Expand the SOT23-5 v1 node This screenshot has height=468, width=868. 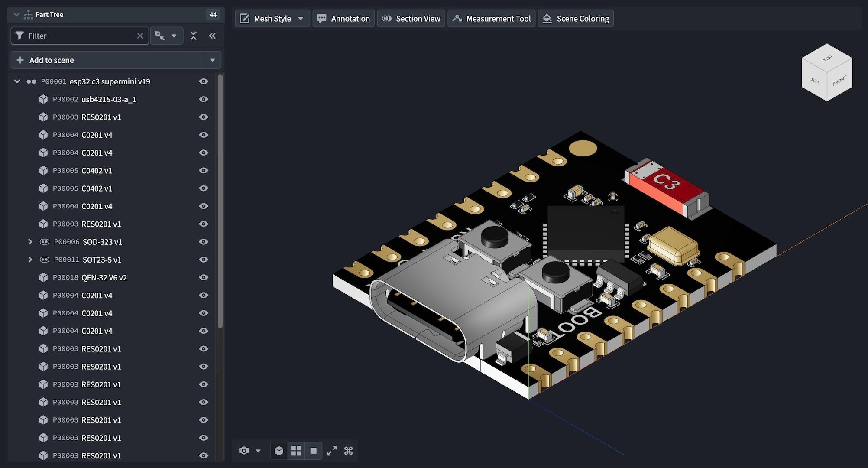pos(30,260)
